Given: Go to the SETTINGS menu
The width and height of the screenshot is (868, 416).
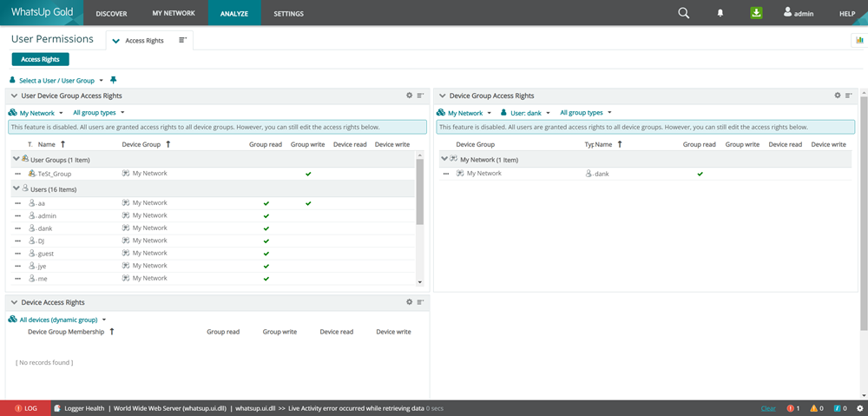Looking at the screenshot, I should tap(288, 14).
